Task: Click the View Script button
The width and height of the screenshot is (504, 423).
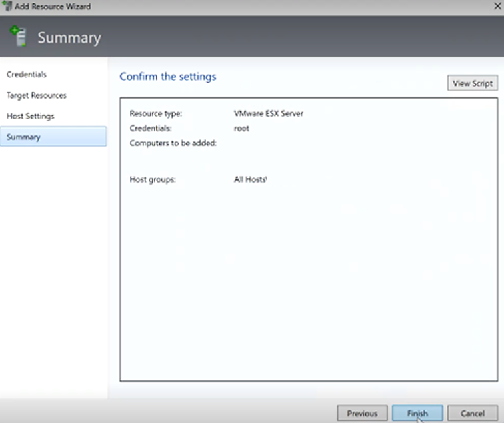Action: click(x=472, y=83)
